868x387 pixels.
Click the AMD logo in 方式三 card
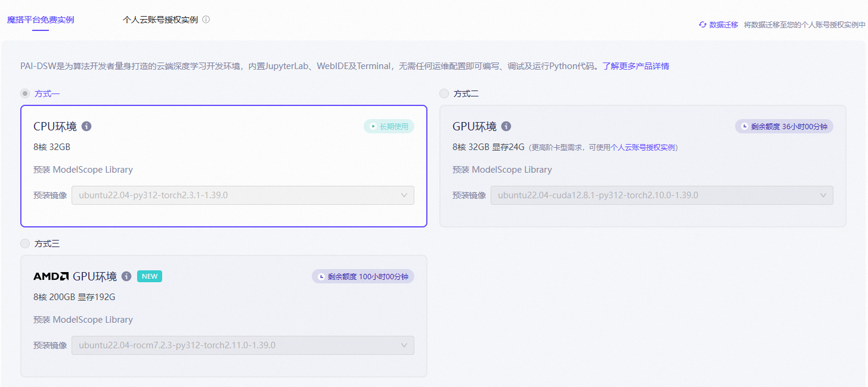click(51, 276)
